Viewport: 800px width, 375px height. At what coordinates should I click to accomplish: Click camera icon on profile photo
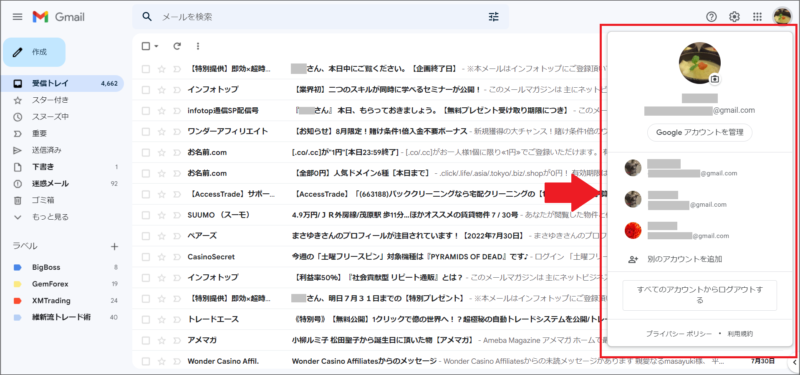pos(715,79)
